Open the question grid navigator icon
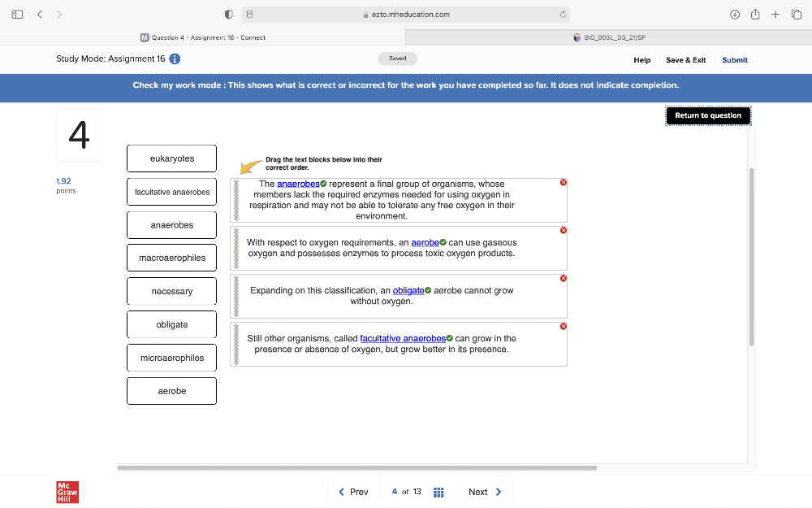 438,492
